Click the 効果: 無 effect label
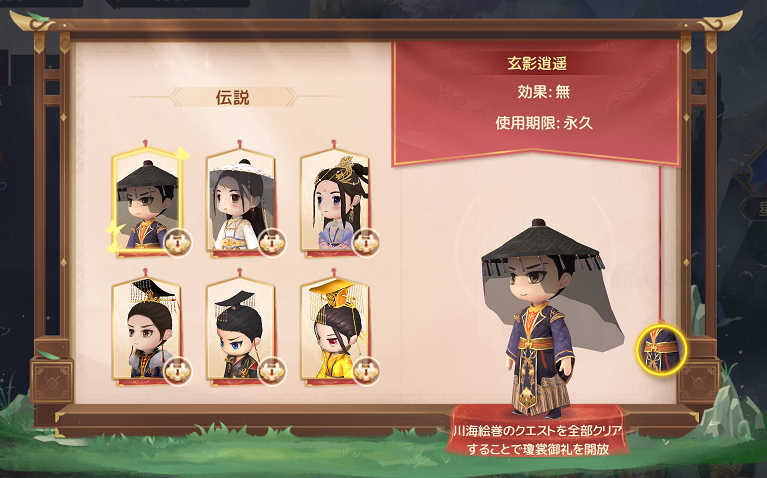The image size is (767, 478). (543, 91)
